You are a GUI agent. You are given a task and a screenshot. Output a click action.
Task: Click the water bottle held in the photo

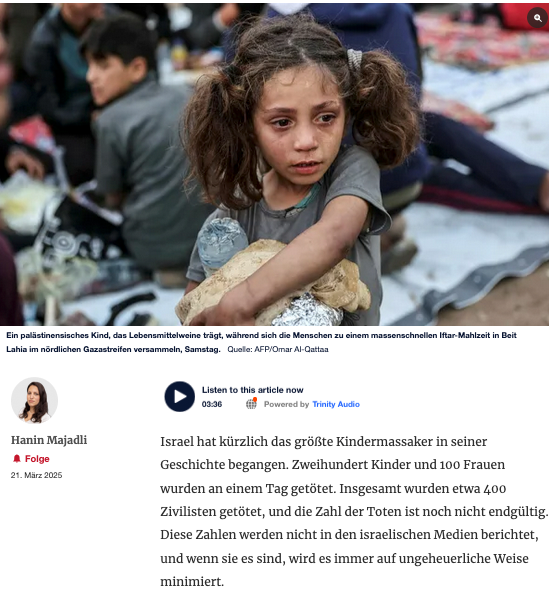click(x=222, y=243)
